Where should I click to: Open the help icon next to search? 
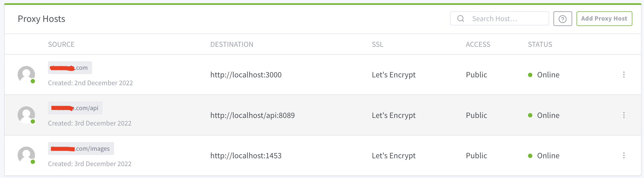pos(562,18)
